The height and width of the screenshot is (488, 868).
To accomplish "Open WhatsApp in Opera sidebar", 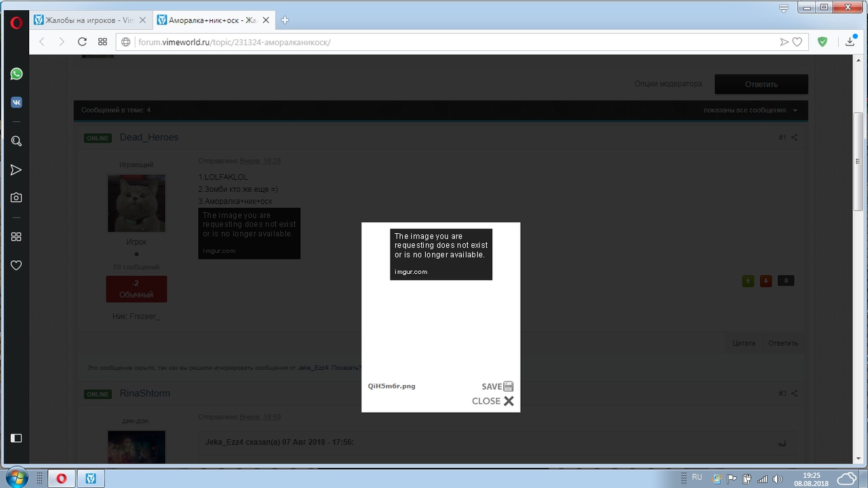I will click(x=16, y=74).
